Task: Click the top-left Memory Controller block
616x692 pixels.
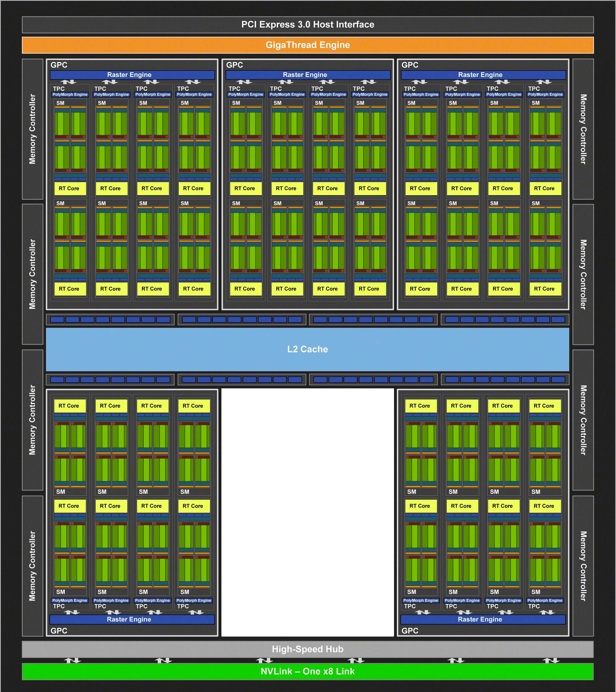Action: click(32, 129)
